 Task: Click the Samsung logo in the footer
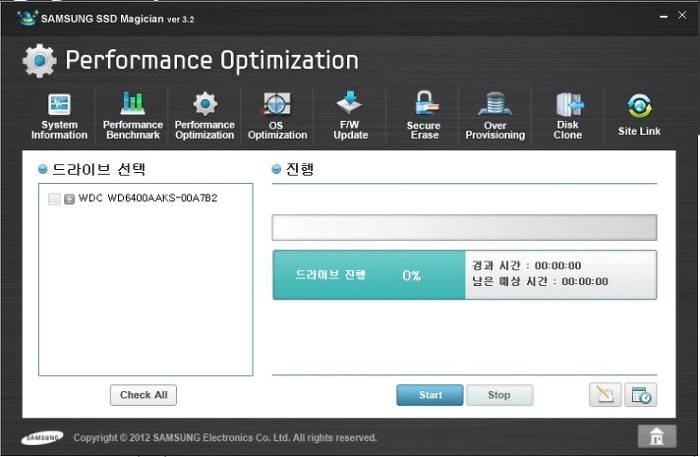[42, 438]
